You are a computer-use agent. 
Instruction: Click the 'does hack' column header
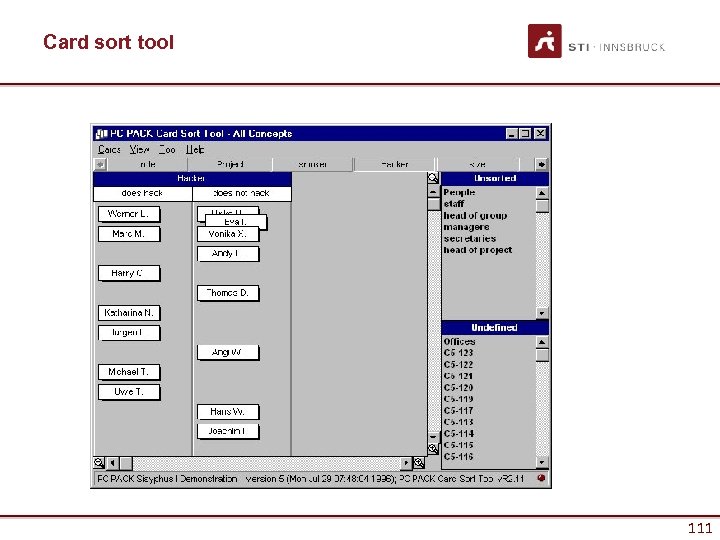[142, 193]
